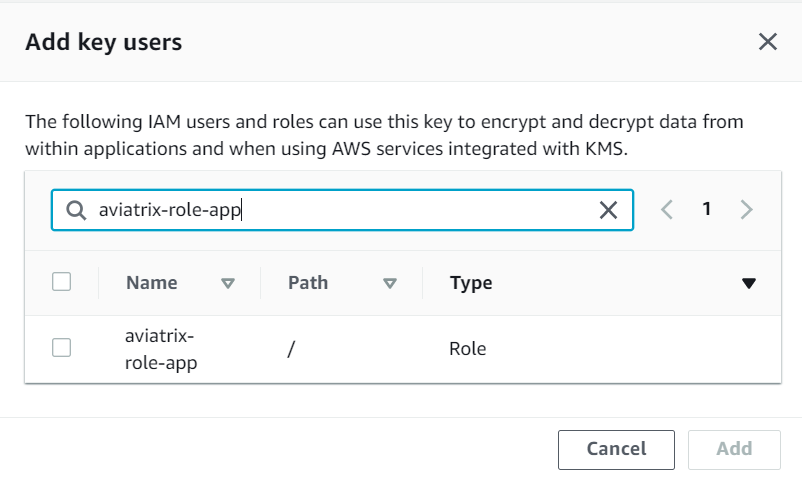Click the Name column header
Image resolution: width=802 pixels, height=482 pixels.
coord(152,282)
